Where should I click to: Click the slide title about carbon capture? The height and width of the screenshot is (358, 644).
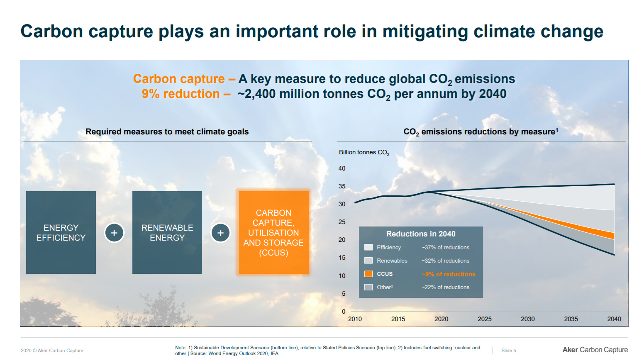[x=312, y=32]
